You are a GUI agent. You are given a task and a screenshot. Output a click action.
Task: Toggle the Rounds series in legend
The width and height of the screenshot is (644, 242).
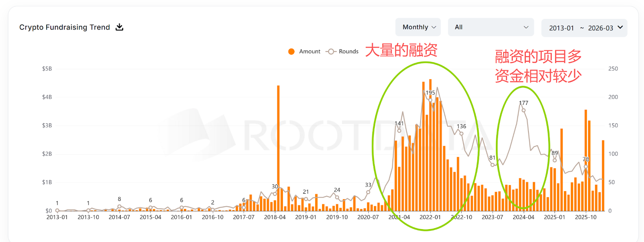coord(348,52)
